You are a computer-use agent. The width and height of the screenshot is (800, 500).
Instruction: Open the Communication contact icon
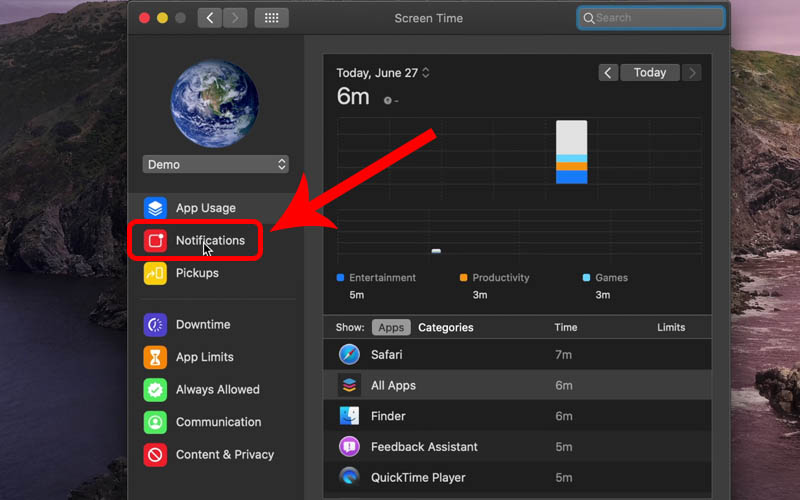pyautogui.click(x=155, y=422)
